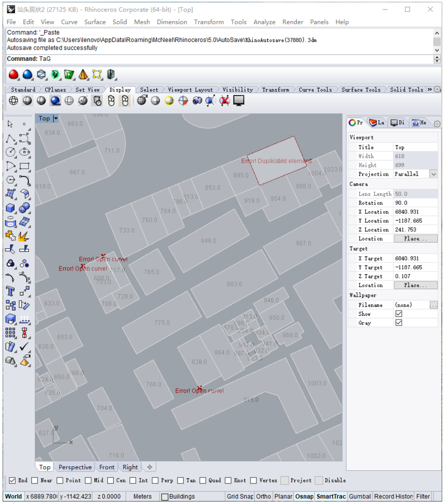The width and height of the screenshot is (444, 504).
Task: Click the Wireframe viewport globe icon
Action: tap(13, 101)
